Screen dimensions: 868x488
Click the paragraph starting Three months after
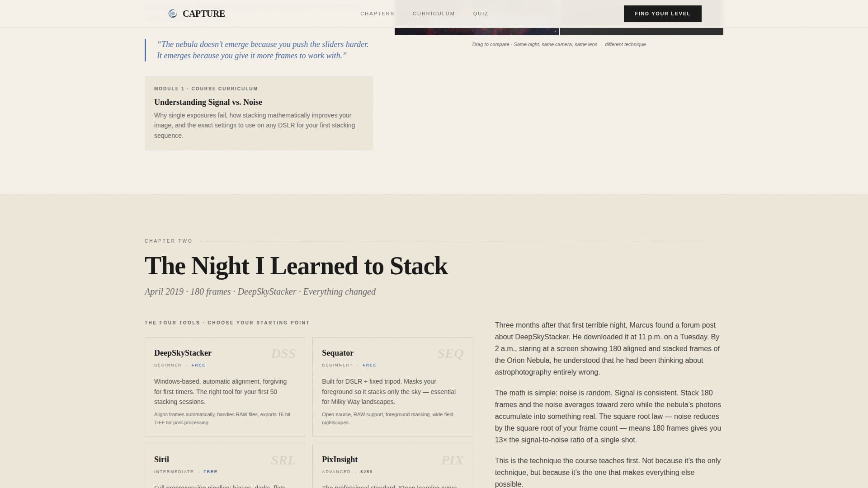[x=607, y=348]
